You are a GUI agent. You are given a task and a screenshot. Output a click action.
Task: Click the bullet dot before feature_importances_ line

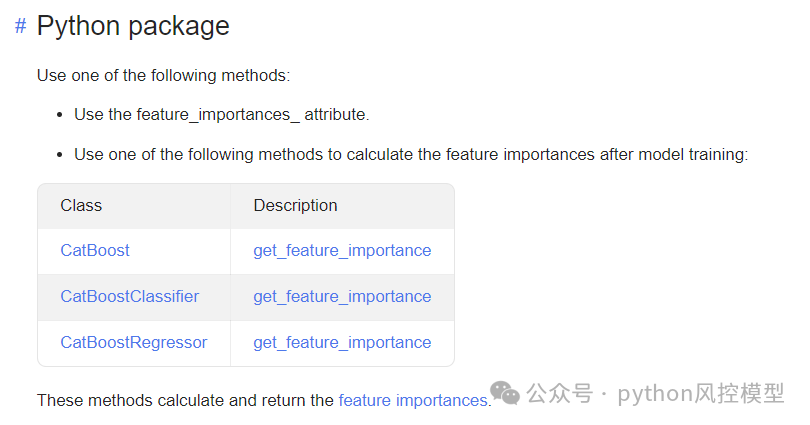[61, 115]
